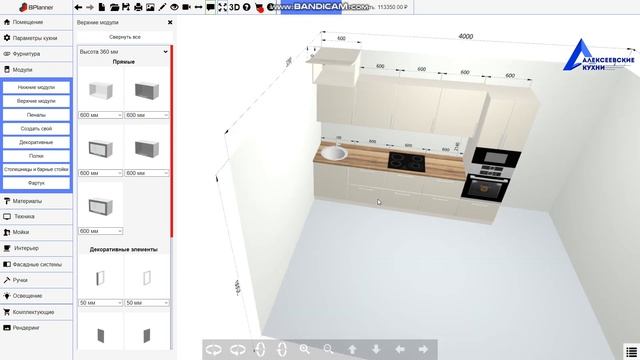The image size is (640, 360).
Task: Toggle the 3D view mode
Action: (x=234, y=7)
